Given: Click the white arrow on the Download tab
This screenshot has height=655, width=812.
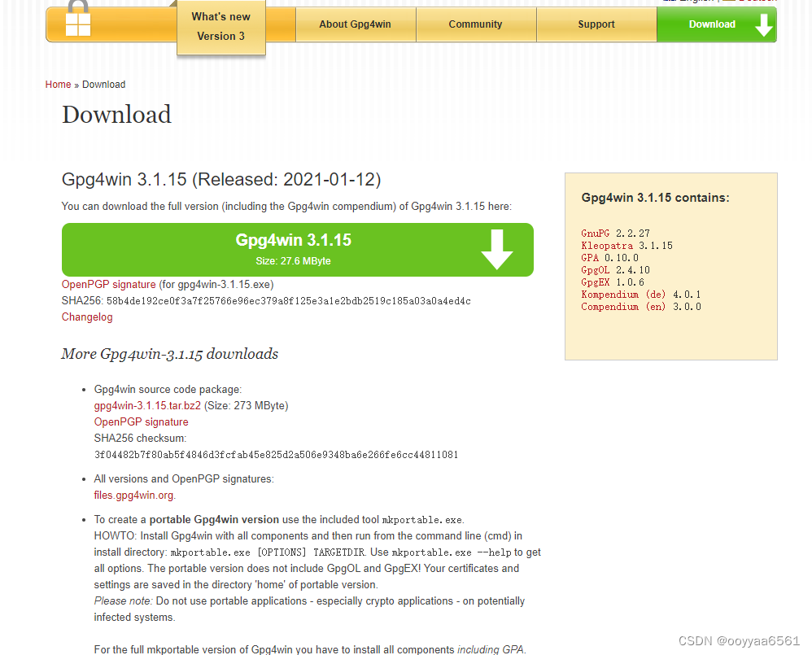Looking at the screenshot, I should tap(764, 25).
